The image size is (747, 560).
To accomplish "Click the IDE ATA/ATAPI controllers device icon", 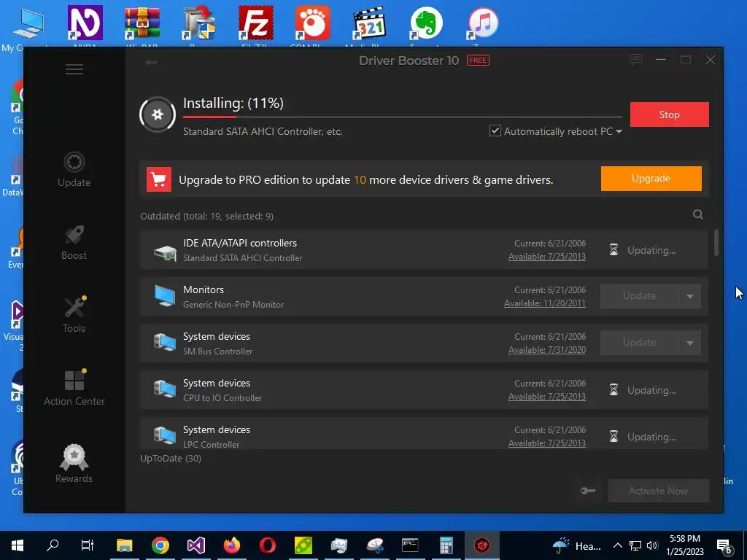I will click(165, 252).
